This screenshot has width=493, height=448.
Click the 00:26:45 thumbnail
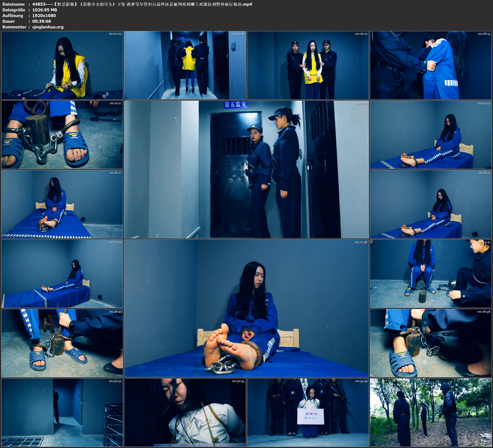point(62,343)
